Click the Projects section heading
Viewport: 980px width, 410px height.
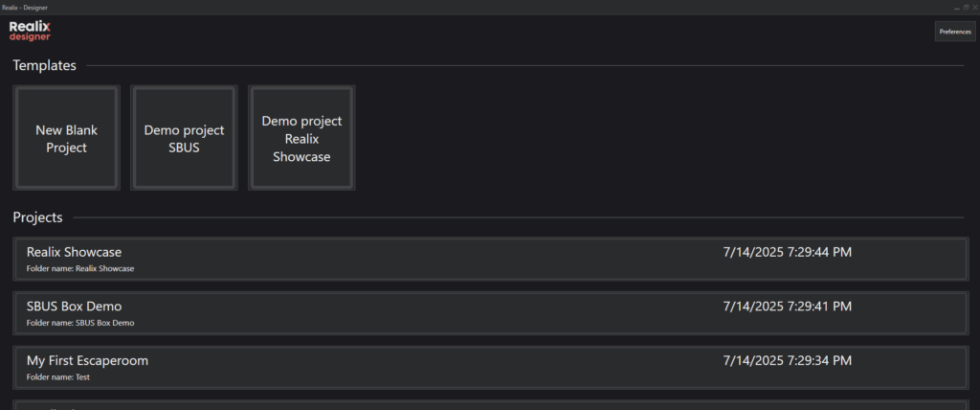click(37, 217)
